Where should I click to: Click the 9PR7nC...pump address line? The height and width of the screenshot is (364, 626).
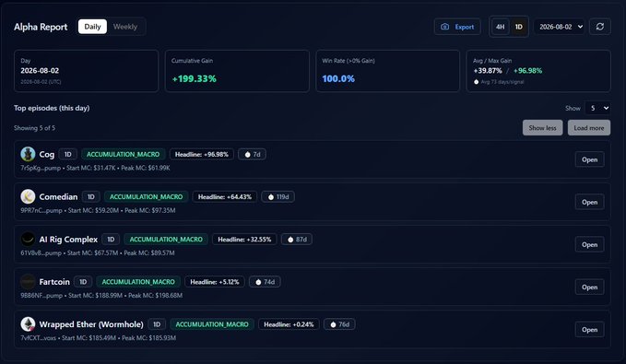coord(98,210)
